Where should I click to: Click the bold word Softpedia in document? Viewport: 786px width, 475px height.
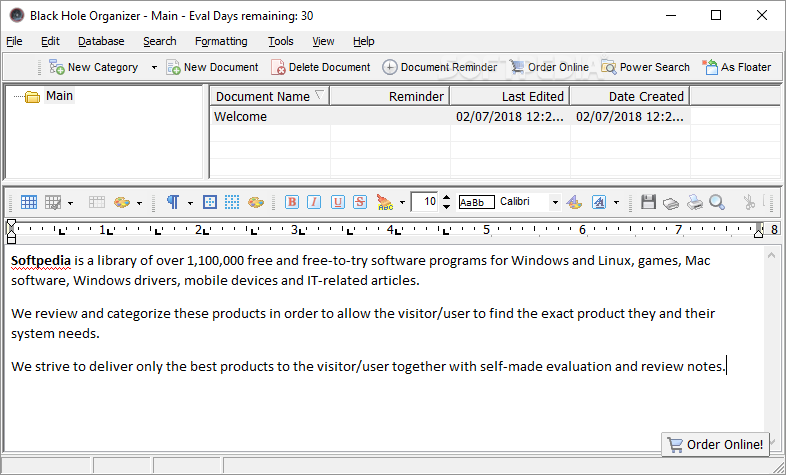click(x=41, y=261)
